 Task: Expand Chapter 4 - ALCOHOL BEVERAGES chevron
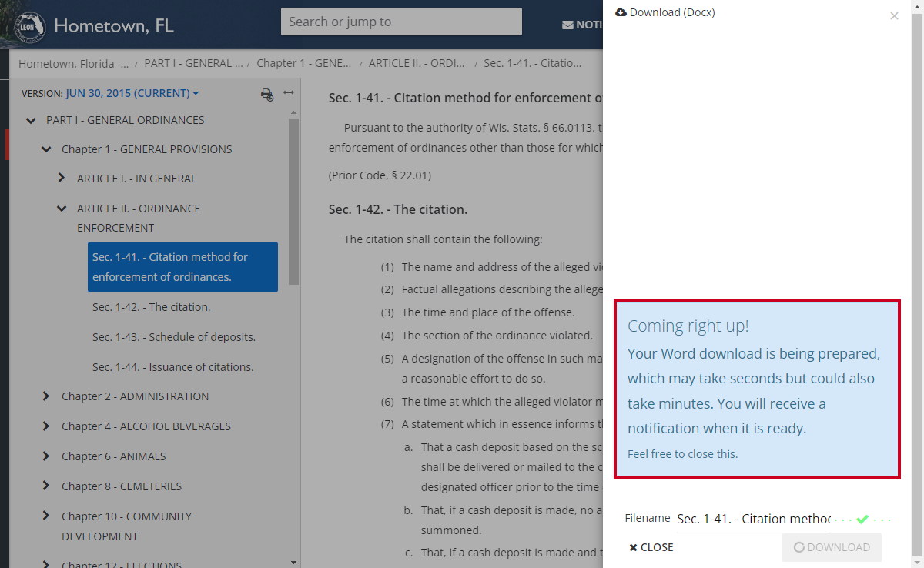click(46, 426)
